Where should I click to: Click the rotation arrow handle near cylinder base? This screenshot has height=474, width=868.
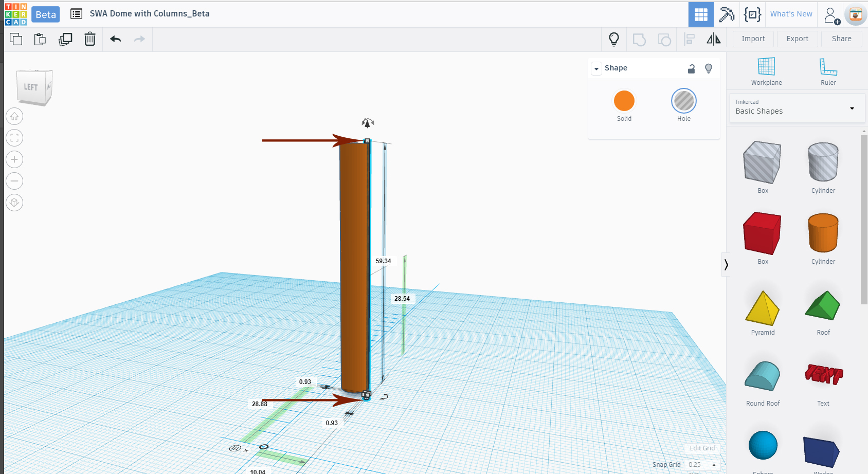[384, 396]
